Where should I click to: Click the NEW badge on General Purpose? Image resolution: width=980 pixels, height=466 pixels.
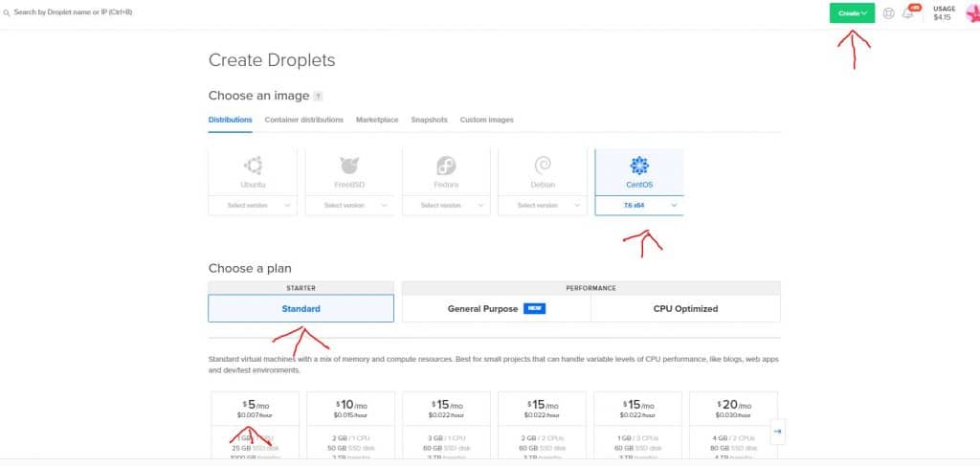tap(534, 308)
